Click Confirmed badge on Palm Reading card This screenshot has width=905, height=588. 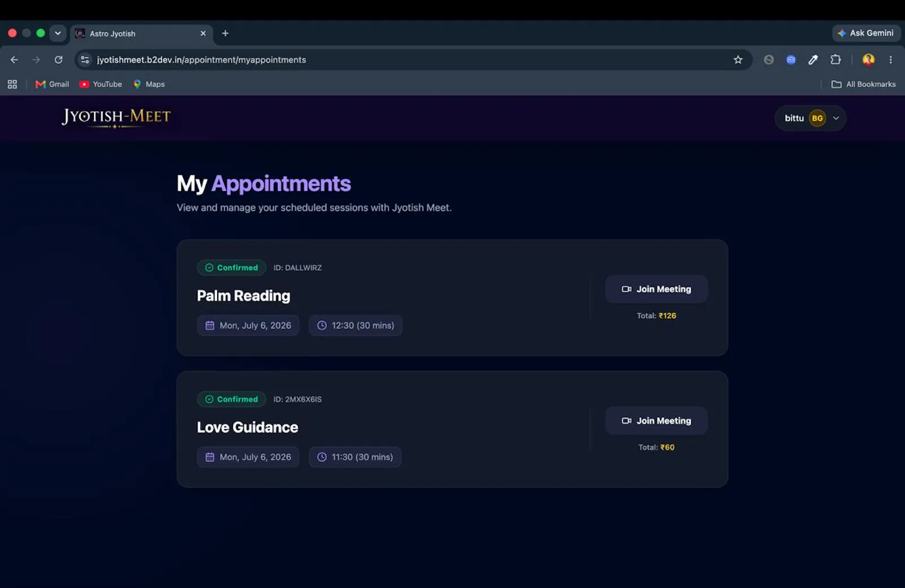231,267
